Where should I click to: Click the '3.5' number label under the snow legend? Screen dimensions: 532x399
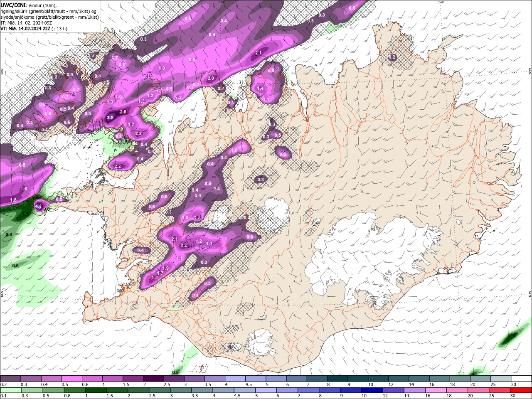[x=208, y=384]
